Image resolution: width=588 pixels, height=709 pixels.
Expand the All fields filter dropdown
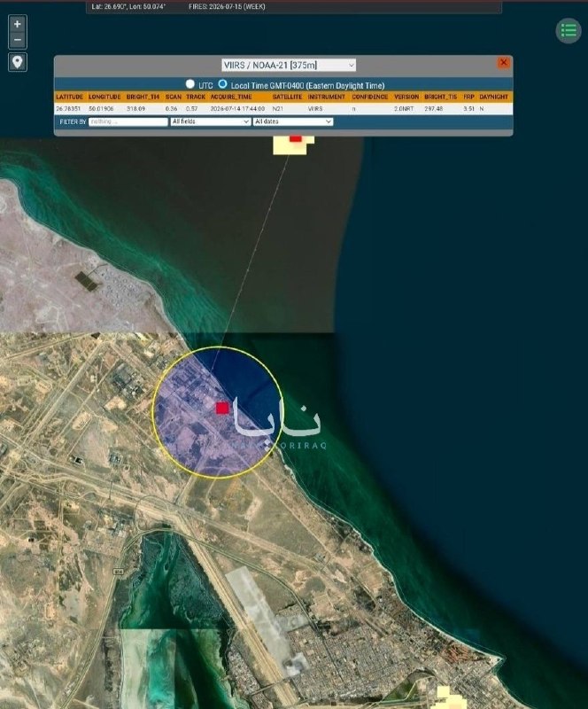pos(211,121)
